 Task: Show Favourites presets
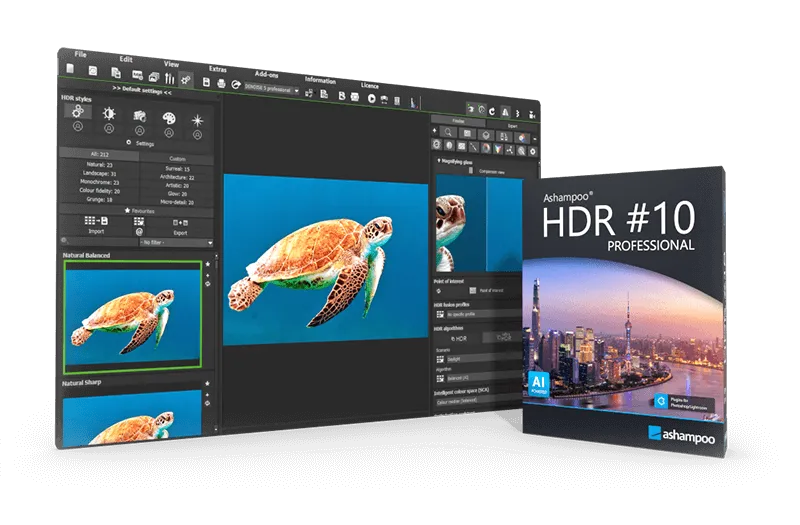(139, 211)
